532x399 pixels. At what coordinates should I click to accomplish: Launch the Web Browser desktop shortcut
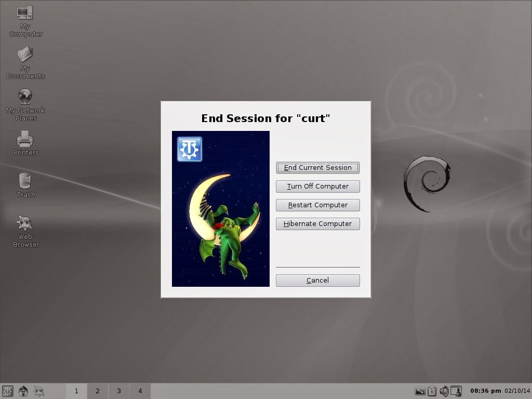(25, 228)
